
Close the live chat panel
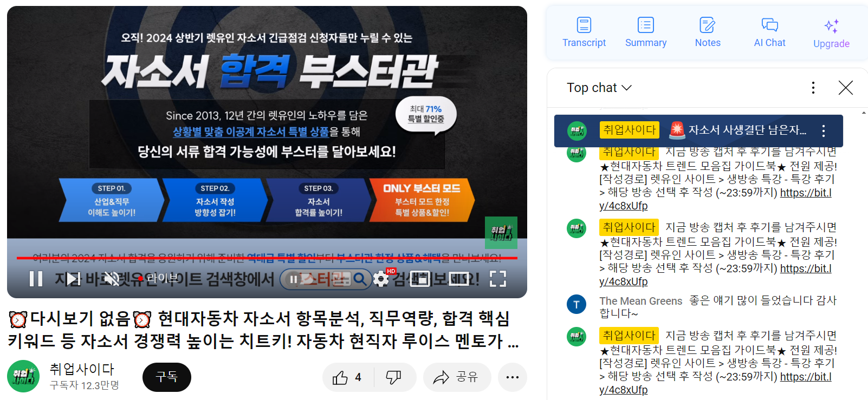pos(845,88)
